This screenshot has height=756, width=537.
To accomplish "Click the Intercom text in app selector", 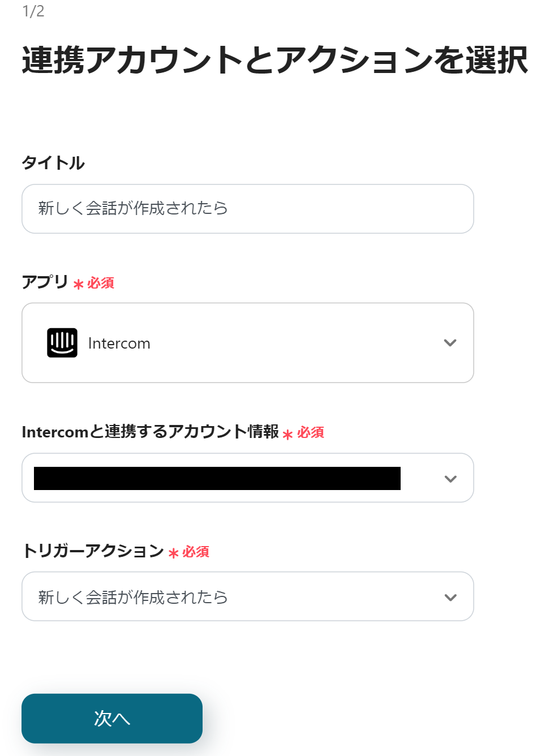I will (x=119, y=343).
